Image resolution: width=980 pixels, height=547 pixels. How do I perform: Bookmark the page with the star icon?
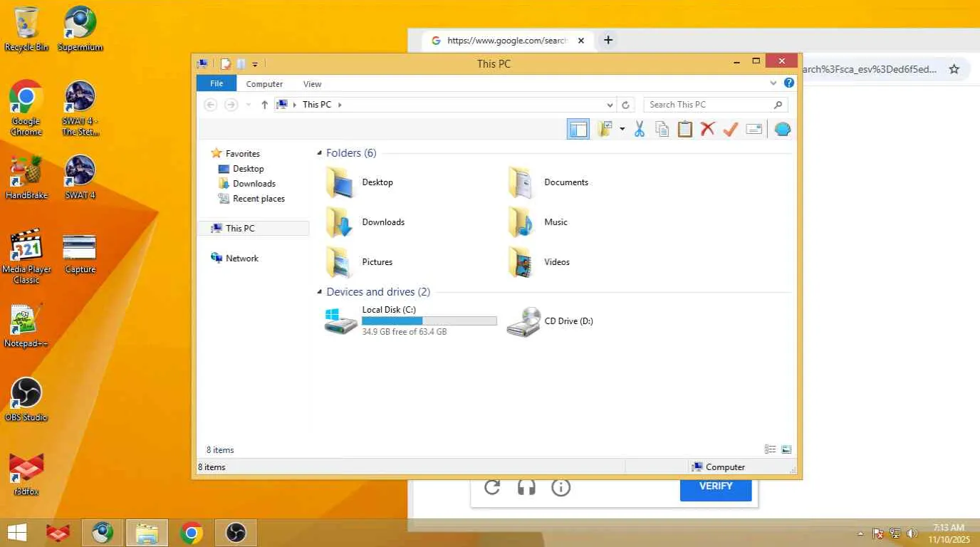tap(954, 69)
